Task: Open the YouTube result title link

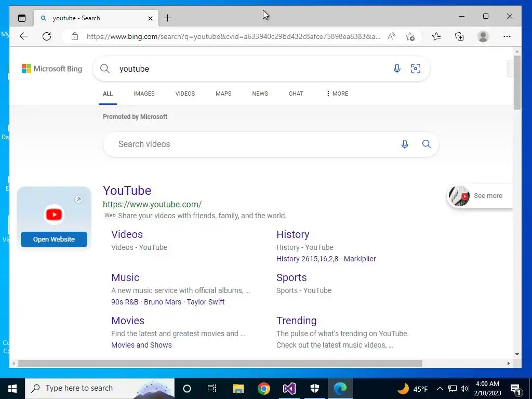Action: [127, 190]
